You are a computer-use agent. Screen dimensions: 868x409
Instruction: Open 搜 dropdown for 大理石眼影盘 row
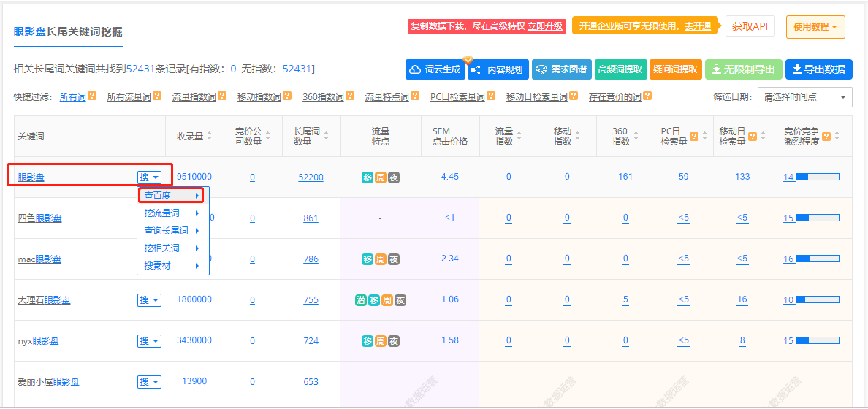[x=150, y=300]
